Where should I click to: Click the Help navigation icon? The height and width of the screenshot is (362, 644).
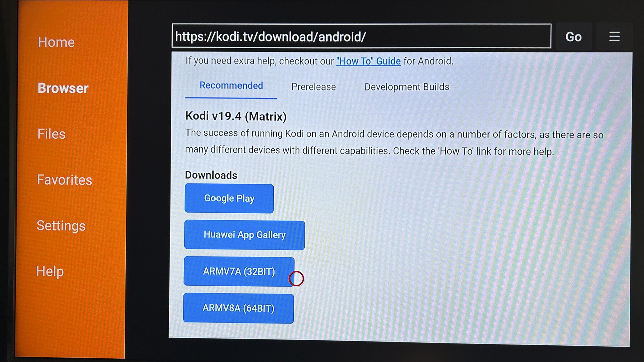49,271
